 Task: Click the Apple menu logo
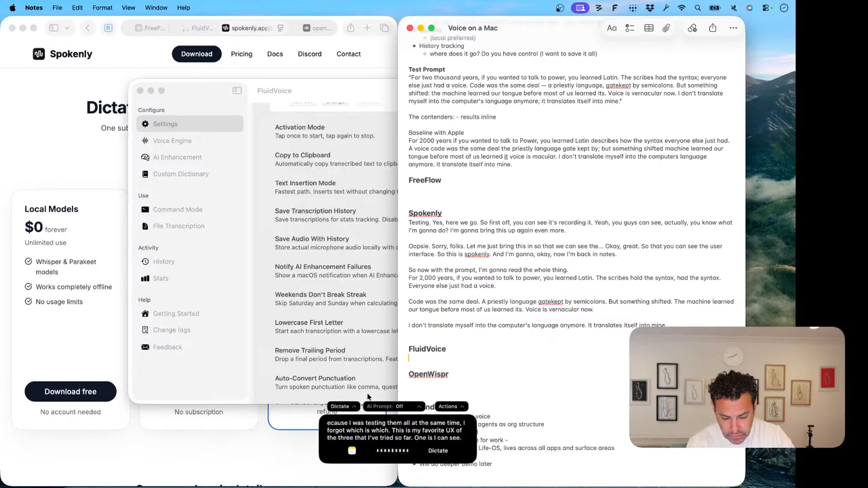click(x=13, y=7)
